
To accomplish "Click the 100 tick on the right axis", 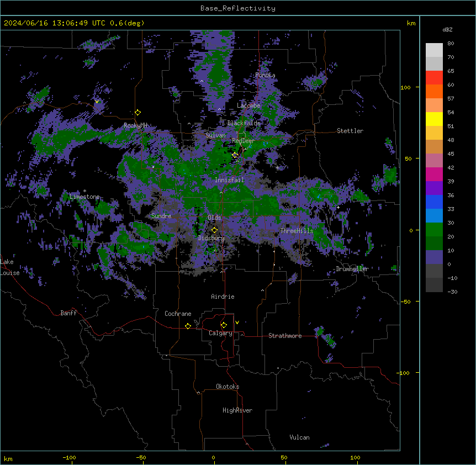I will (x=405, y=87).
